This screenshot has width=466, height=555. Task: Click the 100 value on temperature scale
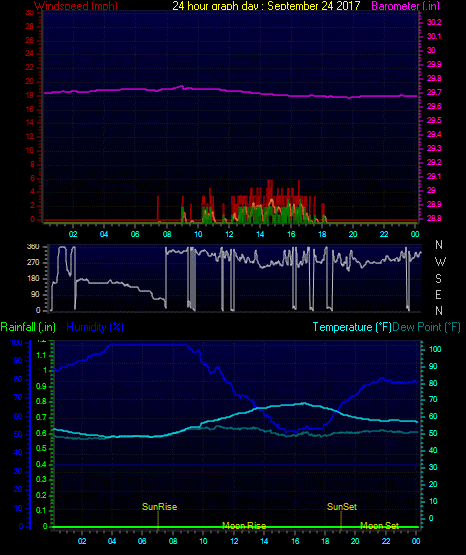point(435,349)
